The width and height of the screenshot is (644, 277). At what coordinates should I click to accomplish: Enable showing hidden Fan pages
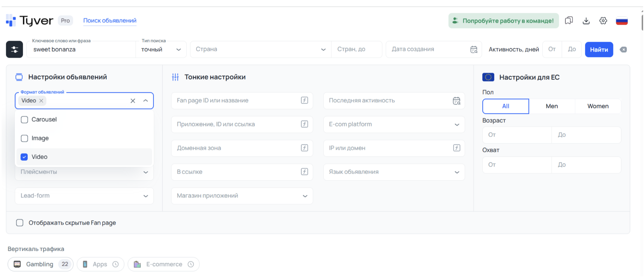(x=20, y=223)
